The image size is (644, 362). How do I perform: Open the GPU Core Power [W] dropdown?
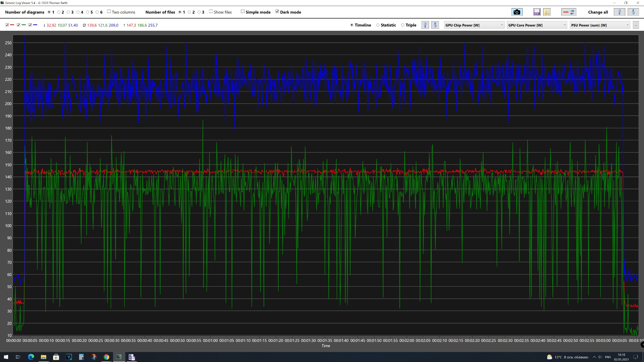click(537, 25)
